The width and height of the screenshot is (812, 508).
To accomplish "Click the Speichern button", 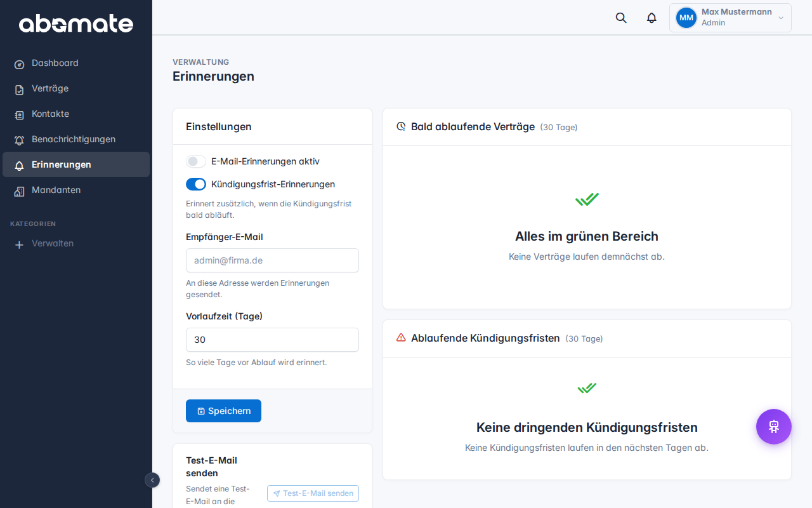I will (223, 411).
